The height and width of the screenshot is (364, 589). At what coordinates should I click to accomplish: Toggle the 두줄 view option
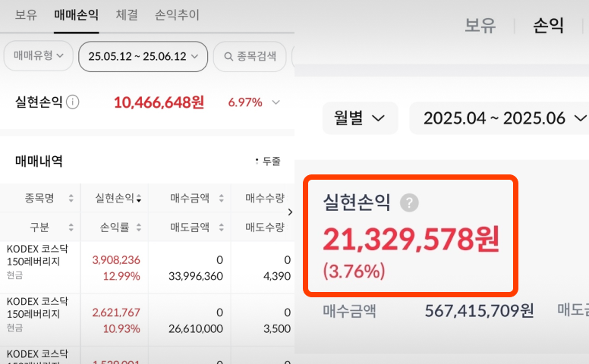click(x=268, y=162)
